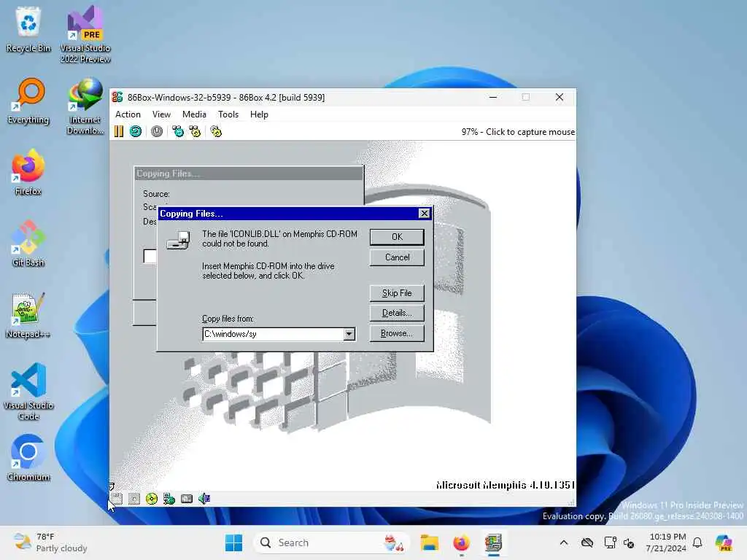Show hidden system tray icons chevron

tap(564, 542)
